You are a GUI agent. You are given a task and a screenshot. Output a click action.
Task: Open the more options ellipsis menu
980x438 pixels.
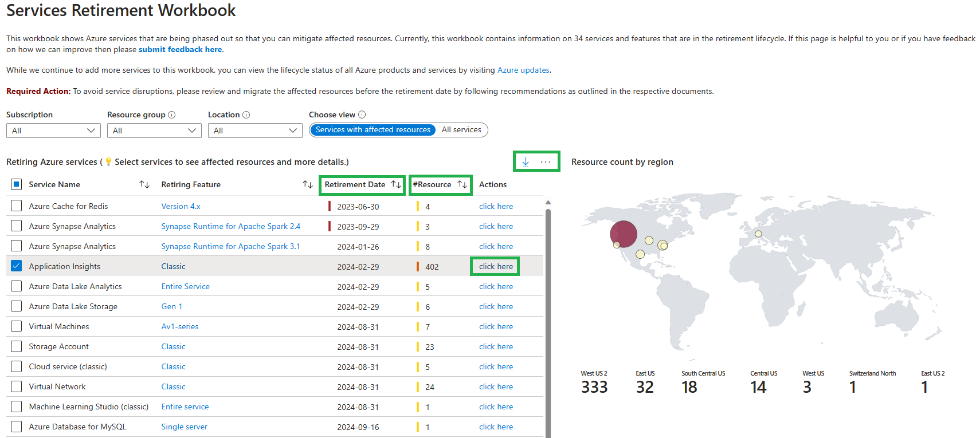tap(546, 162)
